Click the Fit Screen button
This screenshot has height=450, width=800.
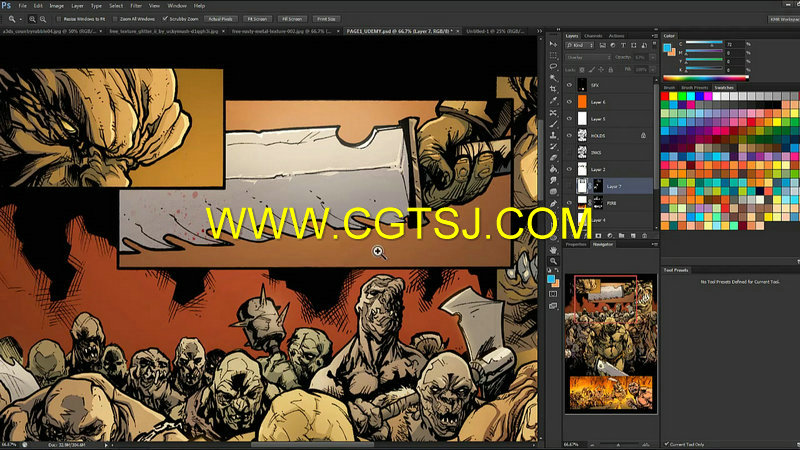[x=257, y=19]
